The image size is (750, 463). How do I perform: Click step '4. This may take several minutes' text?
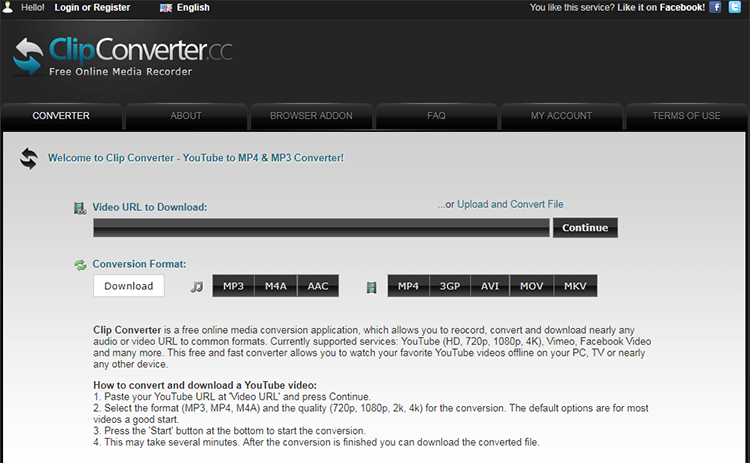(316, 442)
